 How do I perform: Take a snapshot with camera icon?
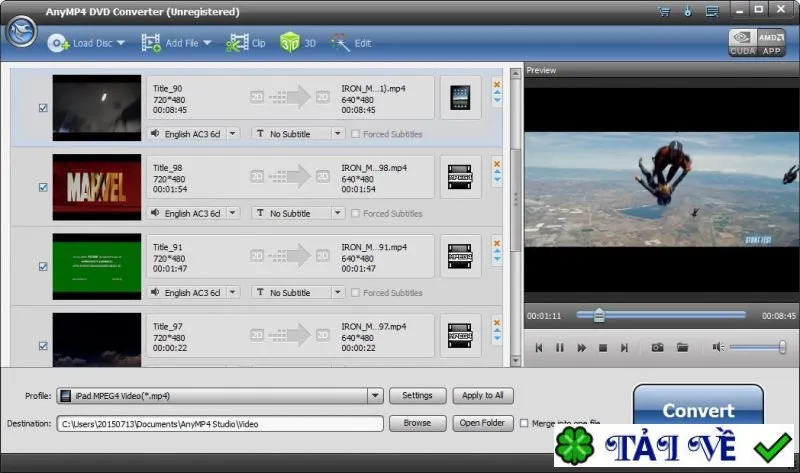(658, 348)
